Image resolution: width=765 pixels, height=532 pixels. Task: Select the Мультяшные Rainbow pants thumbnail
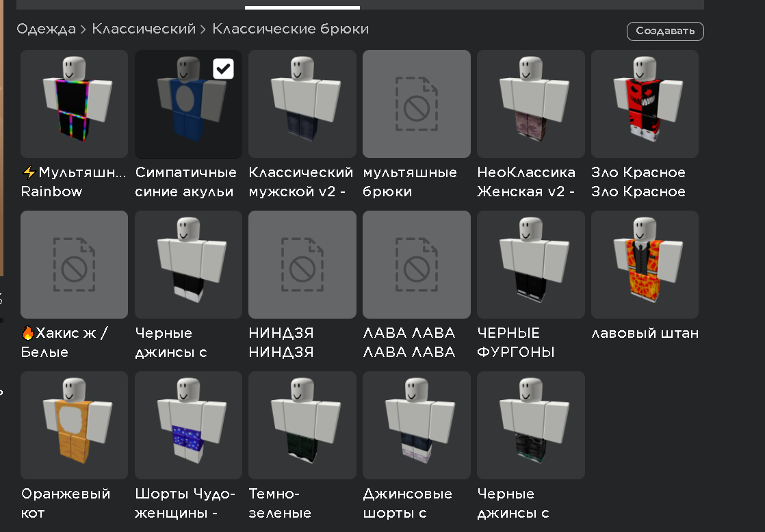tap(74, 104)
